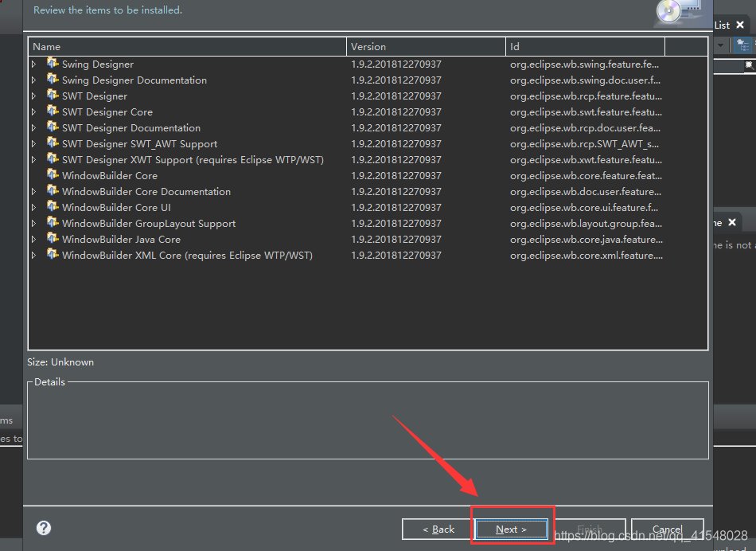
Task: Sort by the Version column header
Action: pos(426,47)
